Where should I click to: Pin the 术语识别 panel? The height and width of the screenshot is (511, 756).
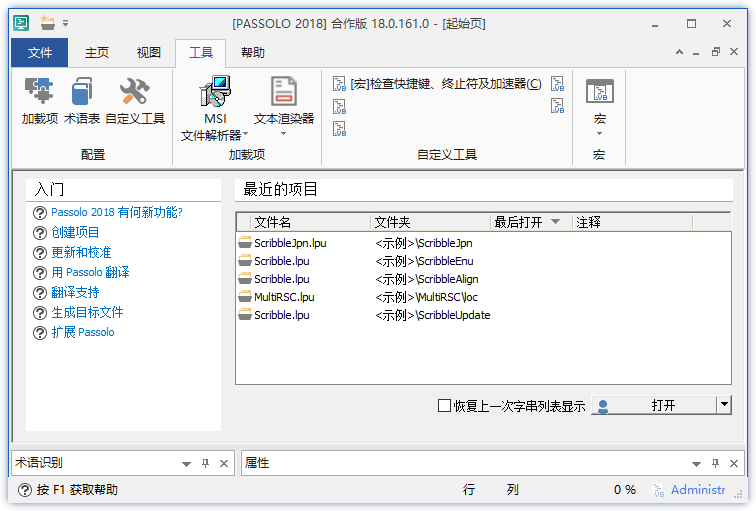(205, 464)
